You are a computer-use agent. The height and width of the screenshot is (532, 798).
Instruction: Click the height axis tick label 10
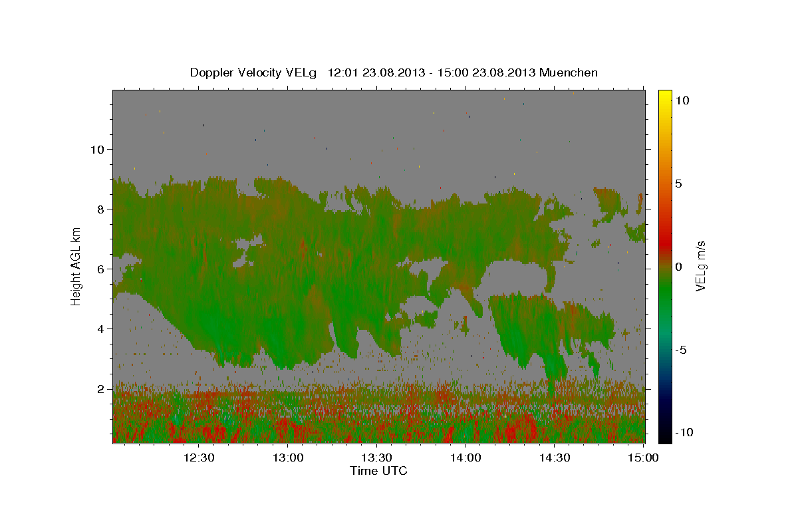(98, 149)
